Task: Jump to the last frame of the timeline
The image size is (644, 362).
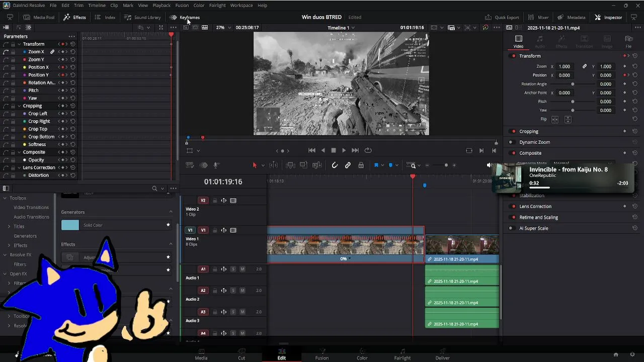Action: 355,150
